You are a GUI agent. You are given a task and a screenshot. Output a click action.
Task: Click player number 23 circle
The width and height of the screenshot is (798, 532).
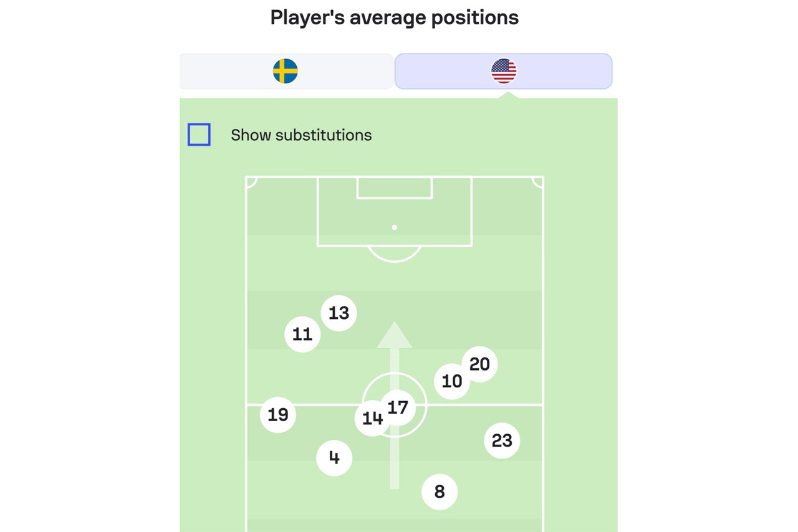coord(502,440)
